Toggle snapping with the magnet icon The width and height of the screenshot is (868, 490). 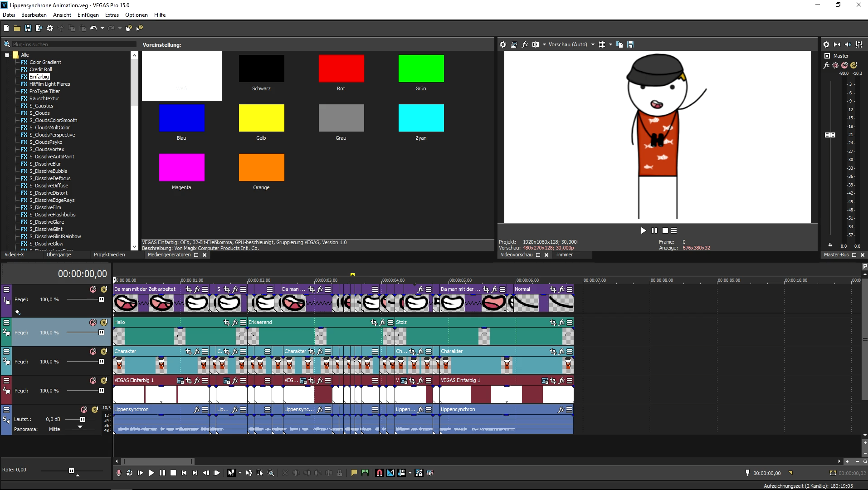[380, 473]
